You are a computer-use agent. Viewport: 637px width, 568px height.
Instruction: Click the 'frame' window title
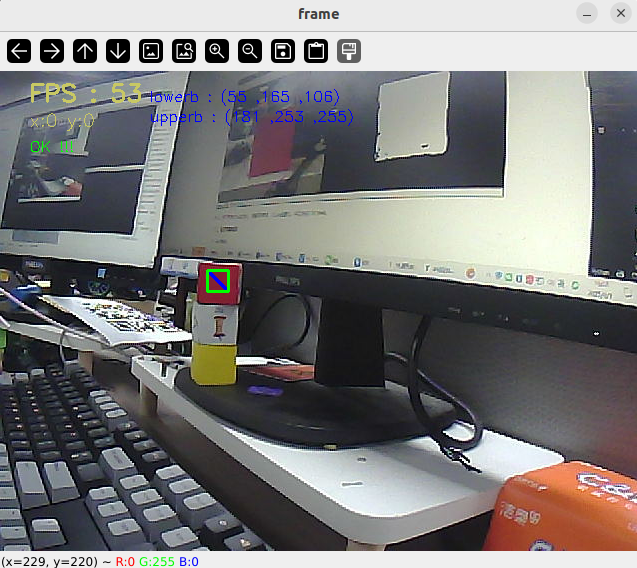(318, 14)
